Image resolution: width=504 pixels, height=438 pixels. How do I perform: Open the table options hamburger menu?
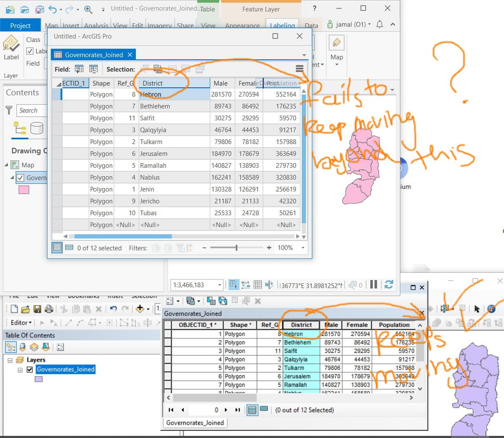click(x=299, y=69)
